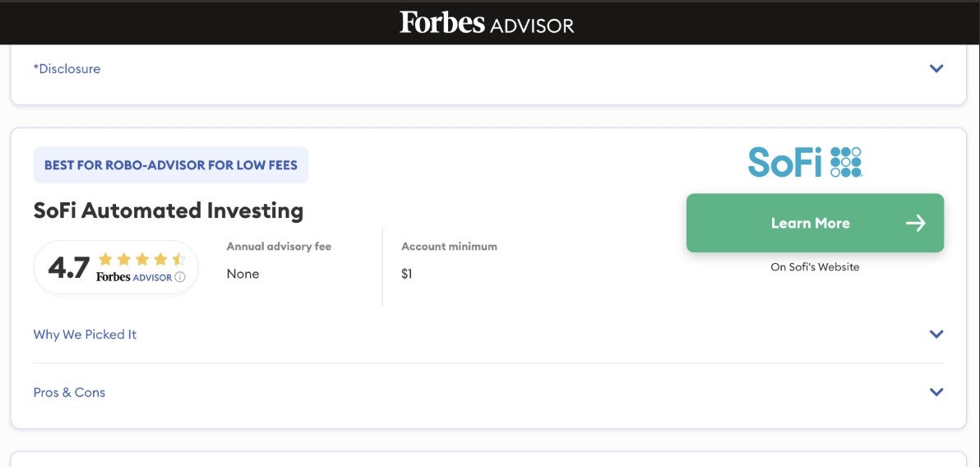This screenshot has width=980, height=467.
Task: Click the Best for Robo-Advisor for Low Fees tag
Action: coord(171,165)
